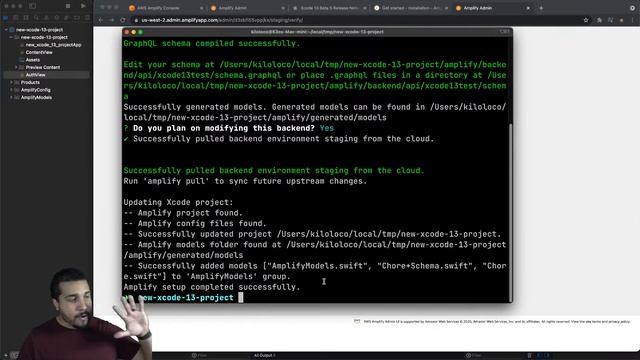This screenshot has height=360, width=640.
Task: Expand the Products folder
Action: (x=11, y=82)
